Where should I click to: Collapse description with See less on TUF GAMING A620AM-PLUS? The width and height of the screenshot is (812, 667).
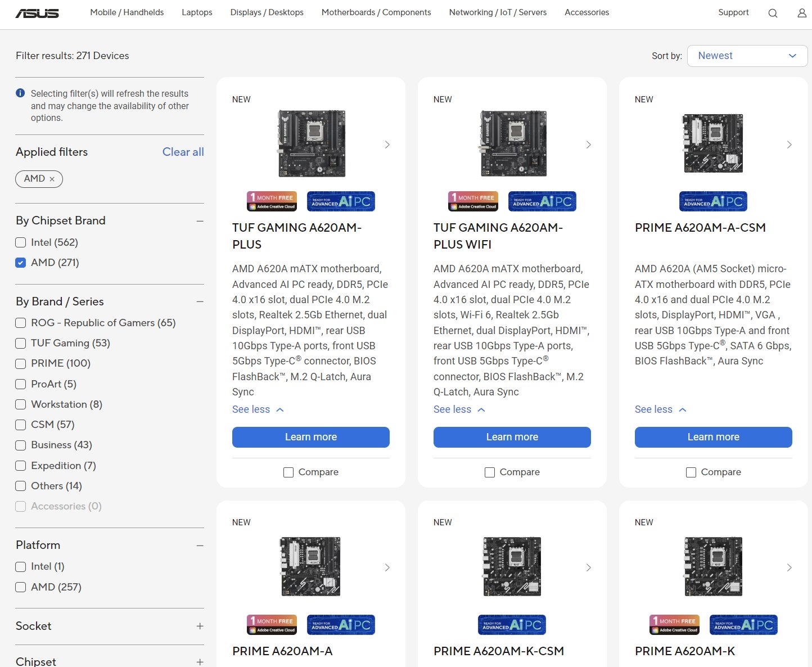tap(258, 409)
